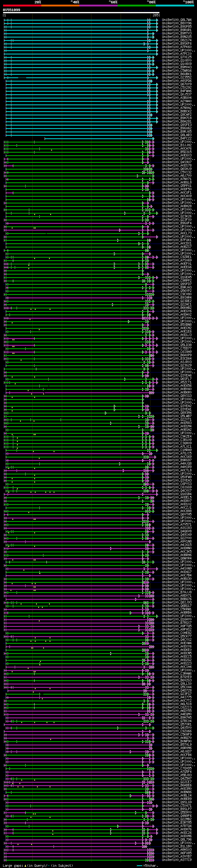Select the UniRef100_B4FCZ2 label
This screenshot has height=868, width=197.
(x=177, y=138)
